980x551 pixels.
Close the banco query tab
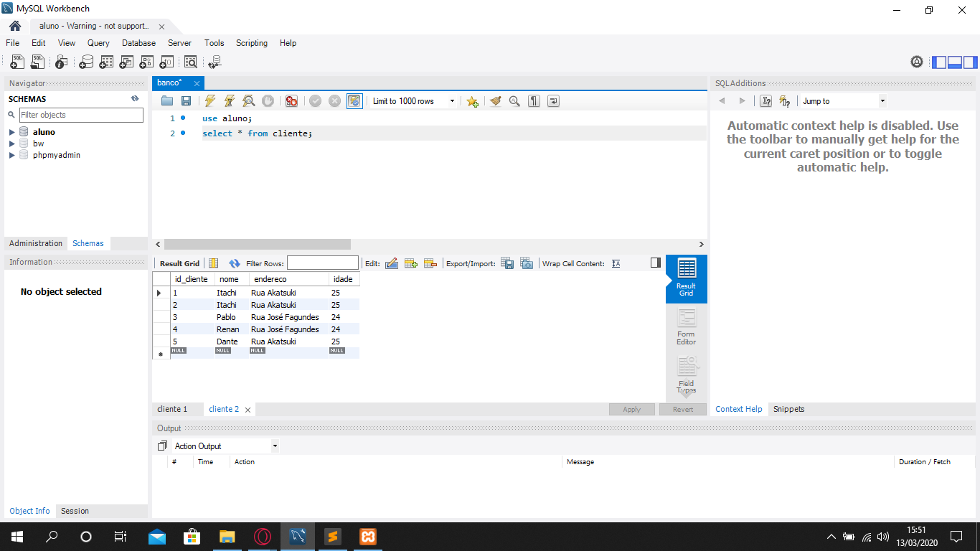[197, 83]
